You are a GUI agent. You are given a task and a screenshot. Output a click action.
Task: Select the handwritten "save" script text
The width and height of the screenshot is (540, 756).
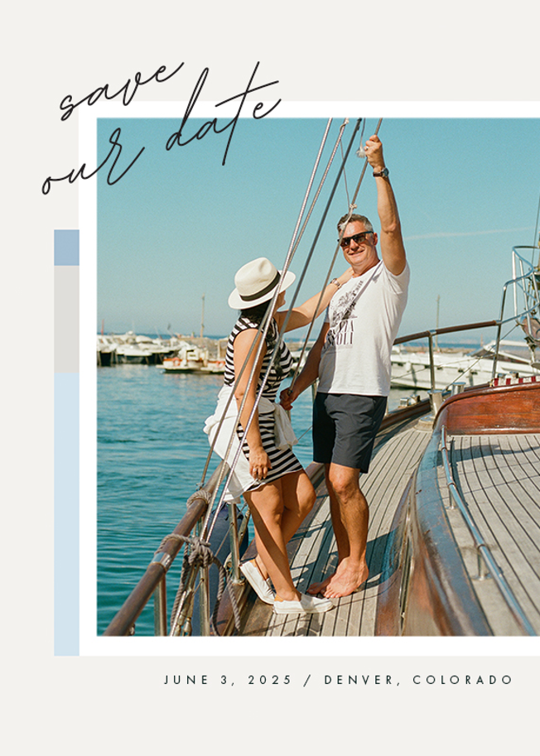[121, 90]
